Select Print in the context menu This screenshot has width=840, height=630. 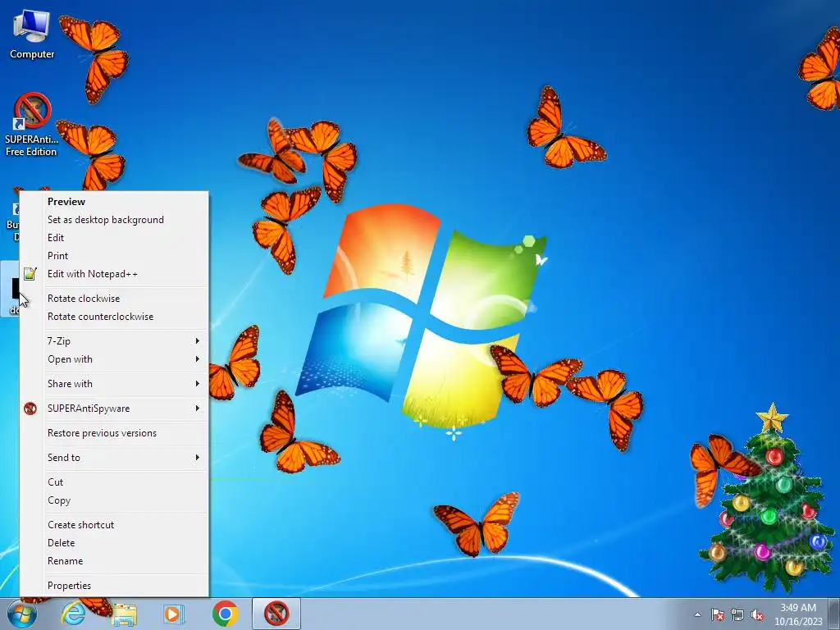pyautogui.click(x=114, y=256)
